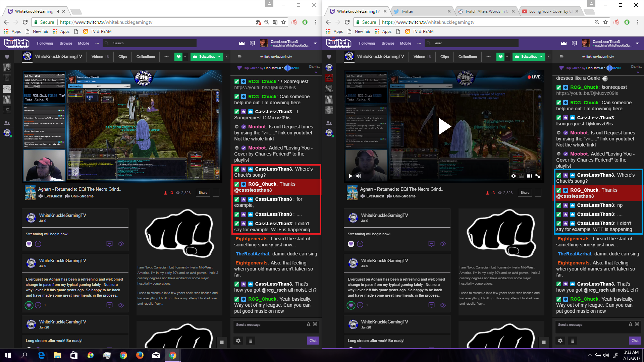Viewport: 644px width, 362px height.
Task: Click the Twitch logo in the left window
Action: click(x=17, y=43)
